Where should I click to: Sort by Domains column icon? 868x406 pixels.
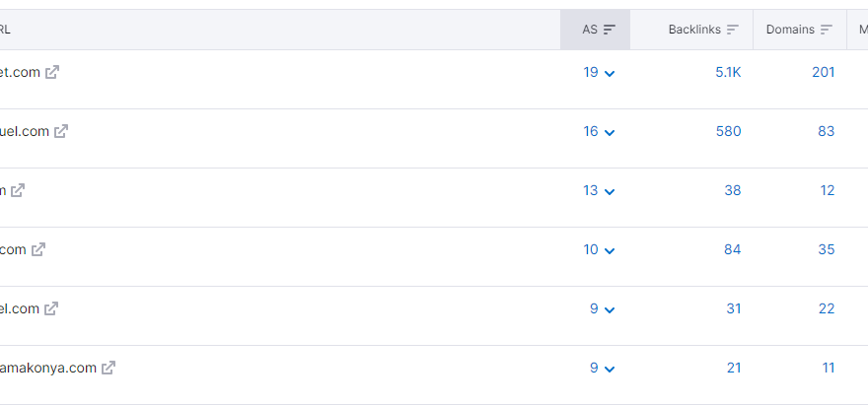coord(827,30)
